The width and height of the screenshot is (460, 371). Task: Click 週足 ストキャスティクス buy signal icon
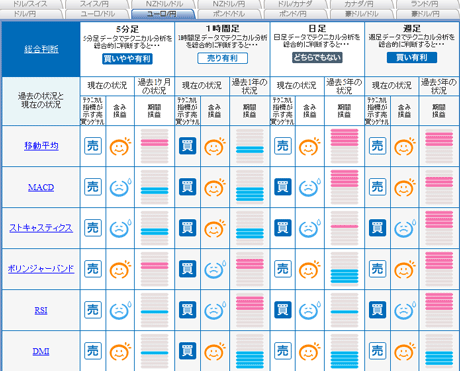tap(378, 228)
